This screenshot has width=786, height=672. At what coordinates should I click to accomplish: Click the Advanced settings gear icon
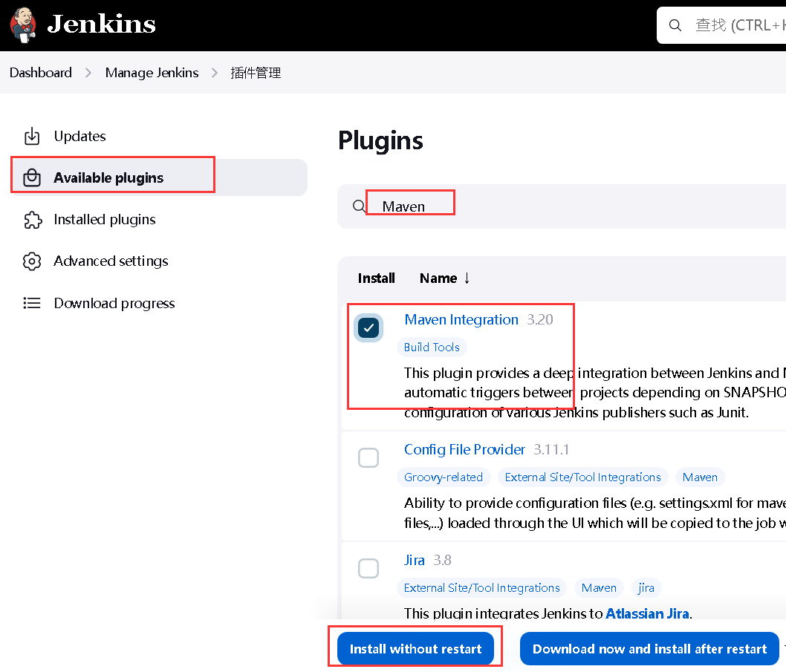(32, 261)
